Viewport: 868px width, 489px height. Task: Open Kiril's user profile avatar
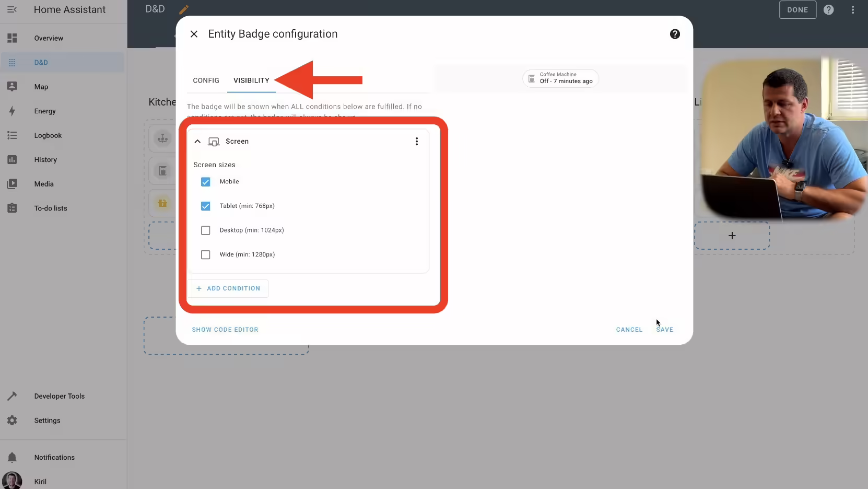[x=12, y=481]
